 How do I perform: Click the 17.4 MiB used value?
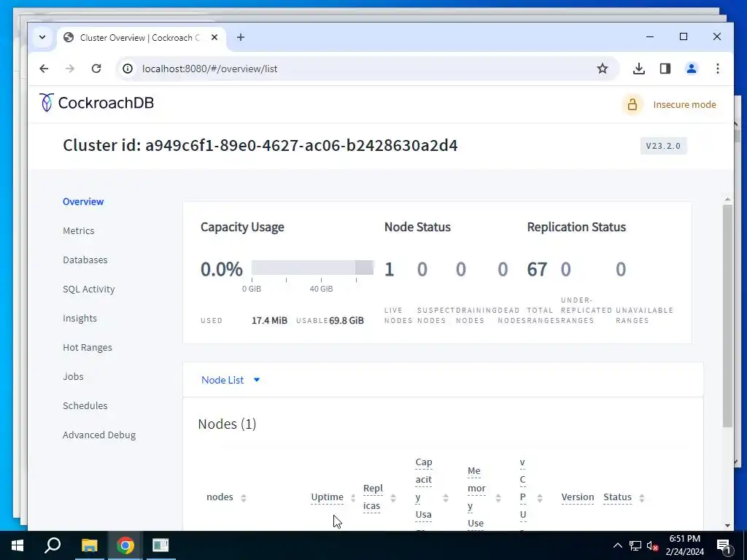(270, 321)
